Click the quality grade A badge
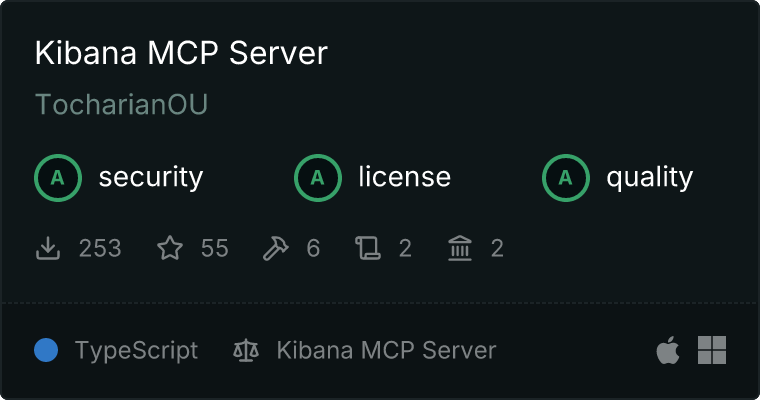760x400 pixels. tap(566, 178)
